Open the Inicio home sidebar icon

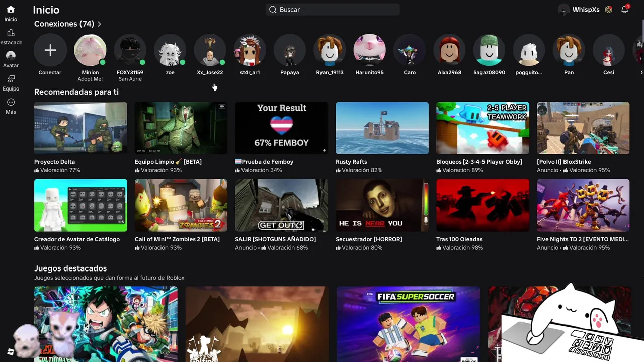(11, 10)
